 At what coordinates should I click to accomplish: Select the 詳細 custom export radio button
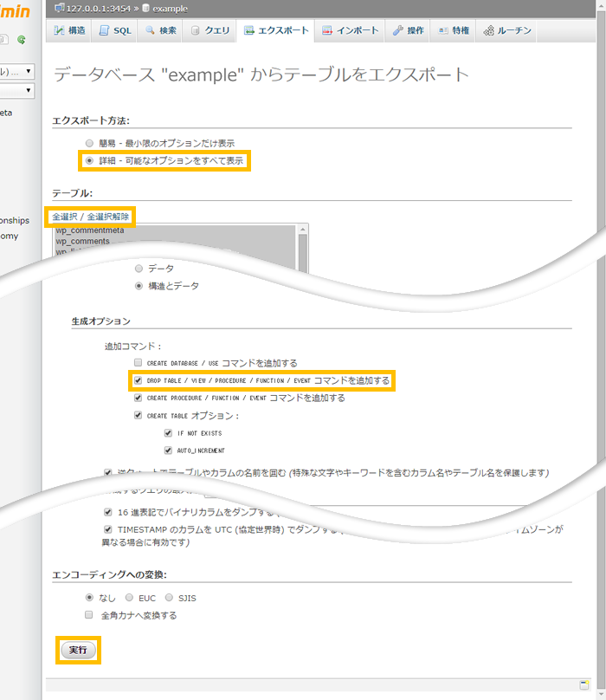[x=88, y=161]
